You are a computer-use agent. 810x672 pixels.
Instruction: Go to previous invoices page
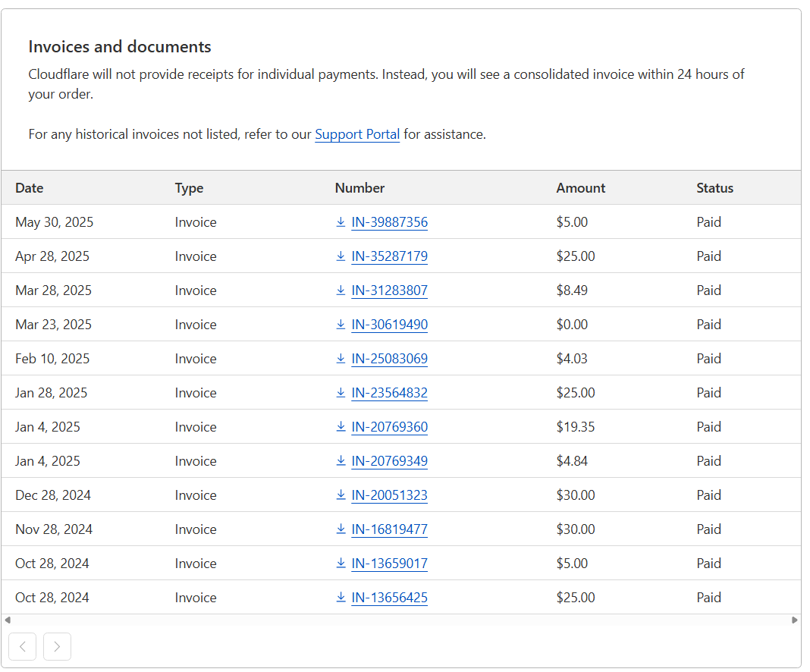tap(23, 646)
